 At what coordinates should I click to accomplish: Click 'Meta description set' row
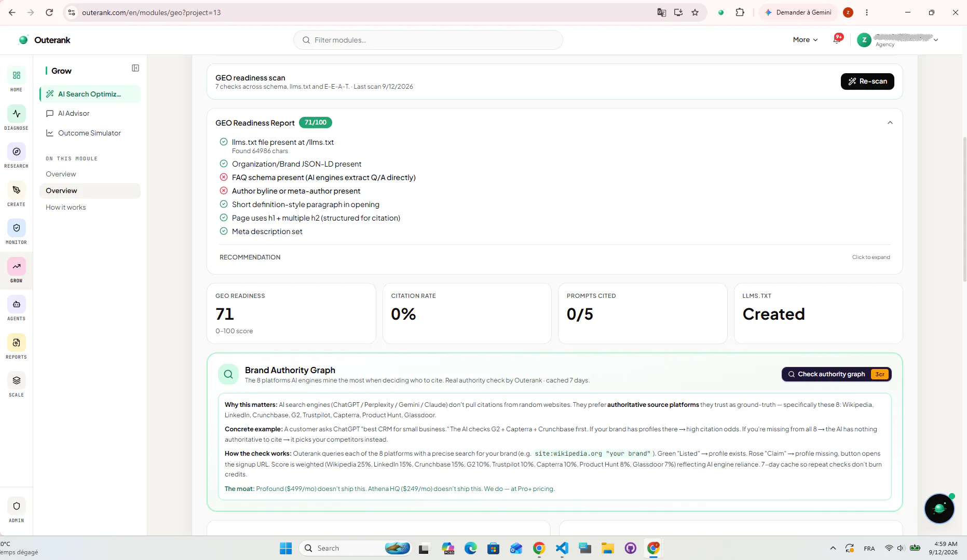pyautogui.click(x=261, y=231)
